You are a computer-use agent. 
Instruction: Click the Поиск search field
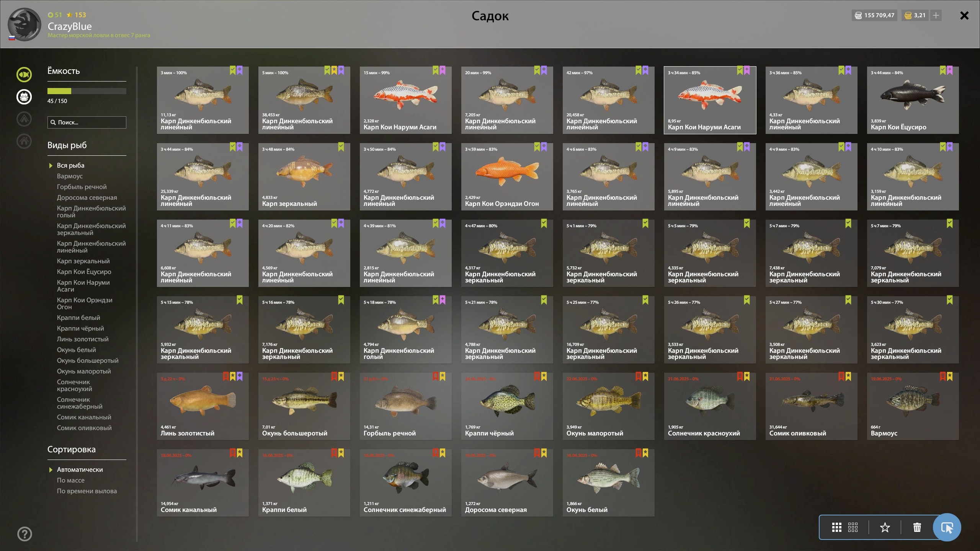tap(87, 122)
